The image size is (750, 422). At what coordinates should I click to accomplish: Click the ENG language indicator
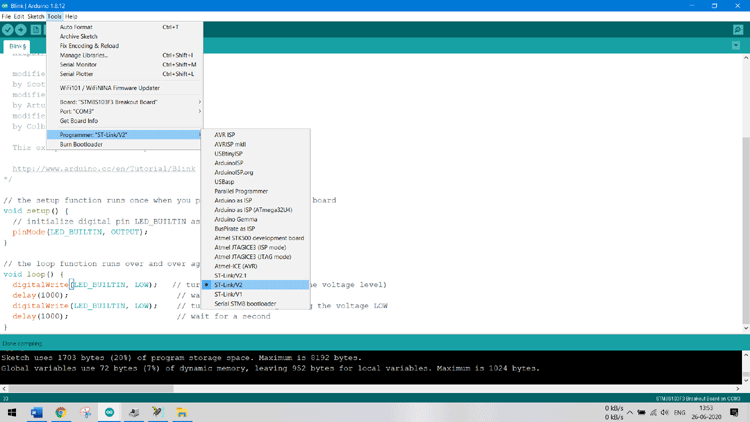click(x=679, y=412)
